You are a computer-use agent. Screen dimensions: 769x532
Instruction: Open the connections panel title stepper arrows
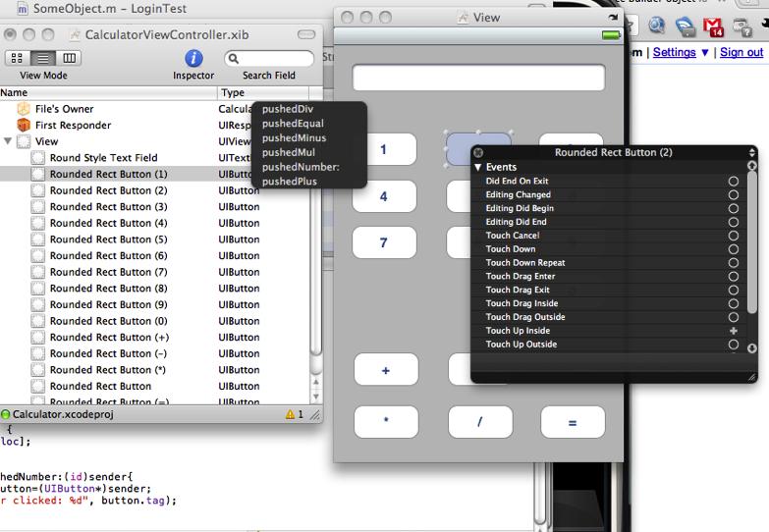[x=752, y=152]
